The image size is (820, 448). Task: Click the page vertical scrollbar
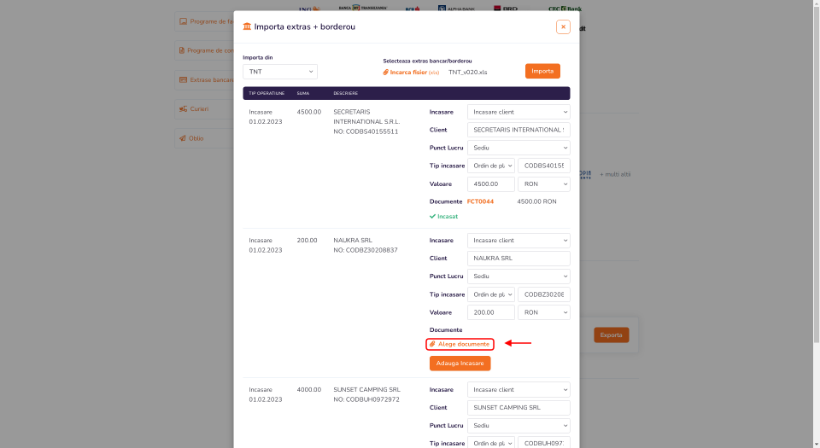point(816,173)
